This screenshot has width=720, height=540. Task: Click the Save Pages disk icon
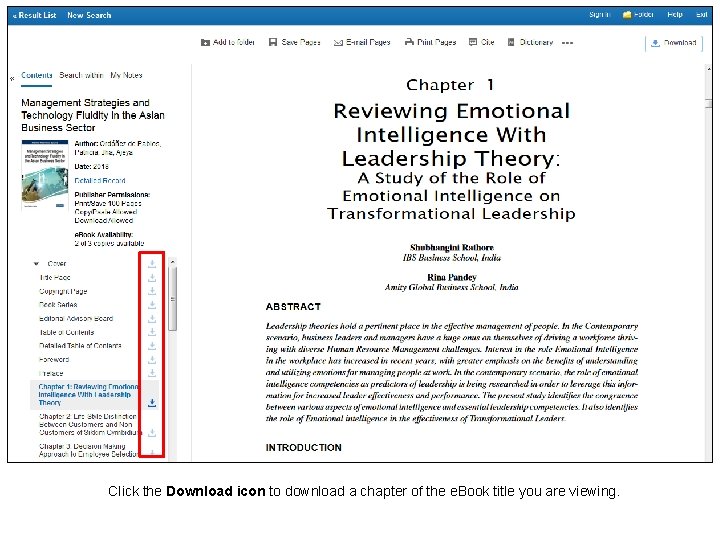click(x=273, y=42)
